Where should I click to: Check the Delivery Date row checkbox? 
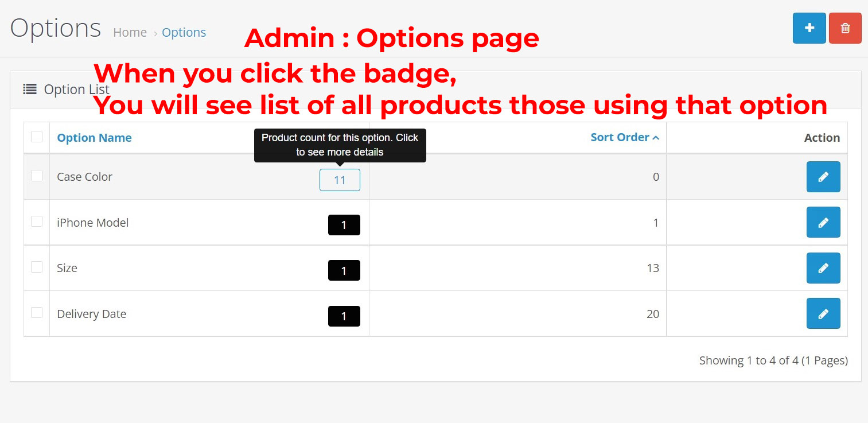pos(37,312)
